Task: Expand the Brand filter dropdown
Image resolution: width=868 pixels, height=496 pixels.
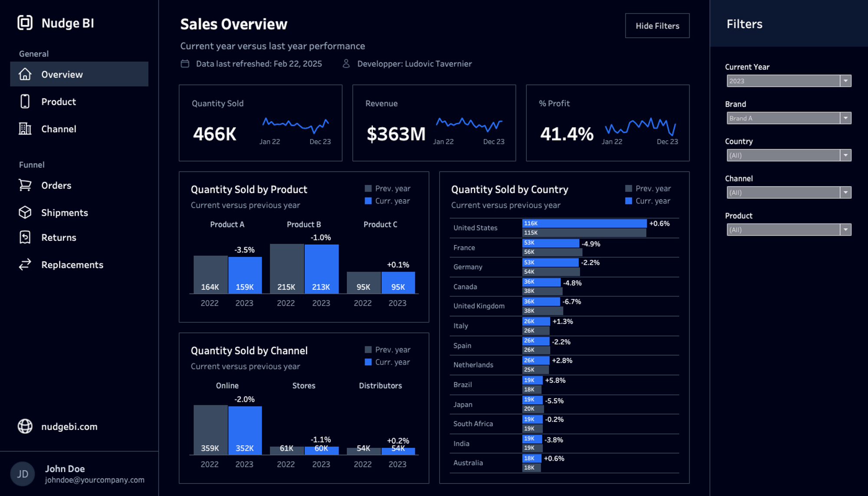Action: coord(845,118)
